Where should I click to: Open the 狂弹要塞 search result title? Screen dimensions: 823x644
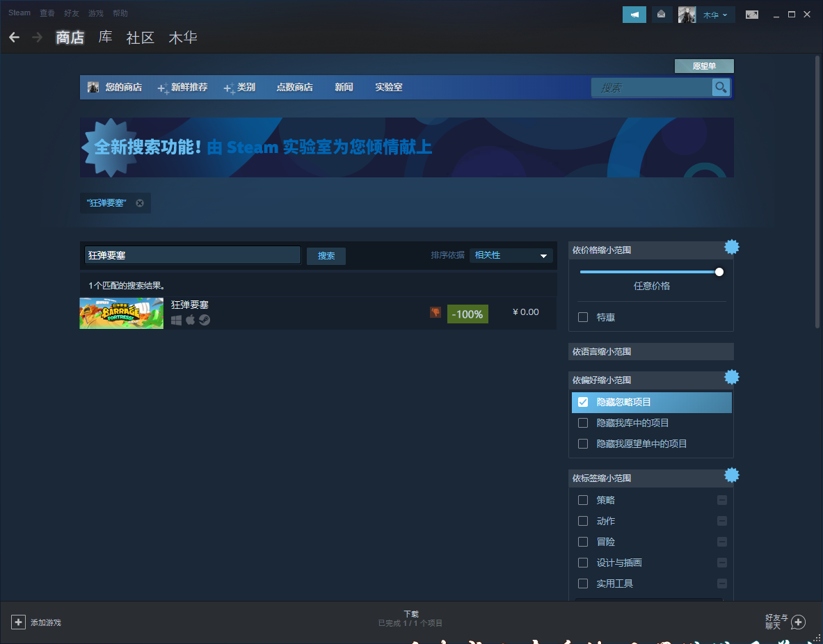(190, 305)
